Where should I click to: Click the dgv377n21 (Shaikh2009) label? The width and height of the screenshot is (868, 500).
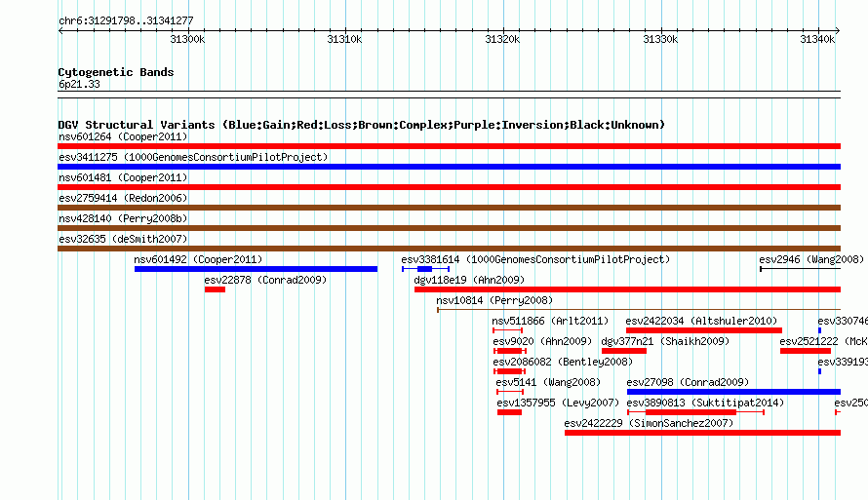click(x=665, y=341)
